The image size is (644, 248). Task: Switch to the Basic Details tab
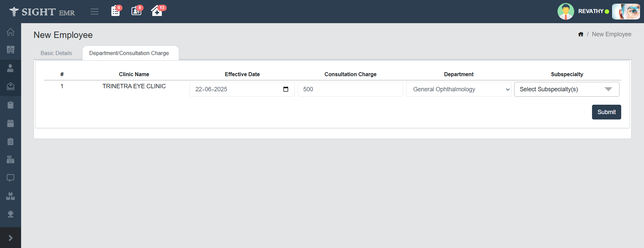[x=56, y=53]
